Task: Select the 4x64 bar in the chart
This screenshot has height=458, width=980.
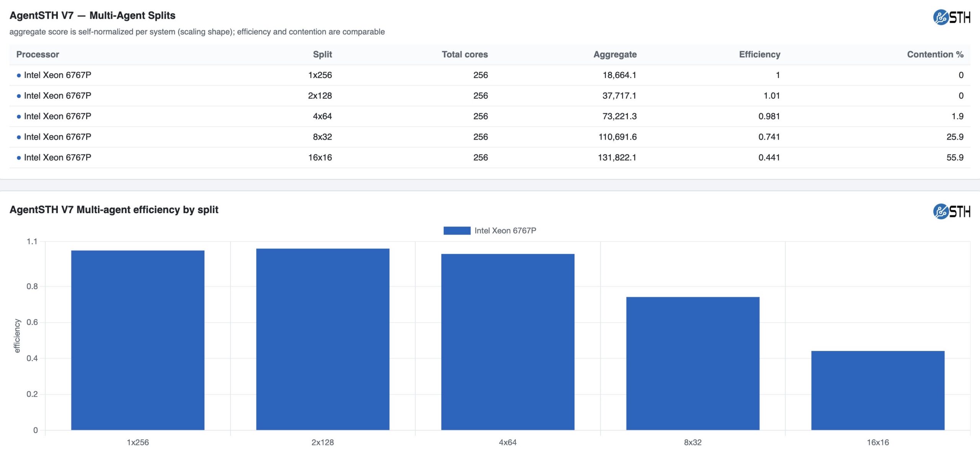Action: click(x=508, y=342)
